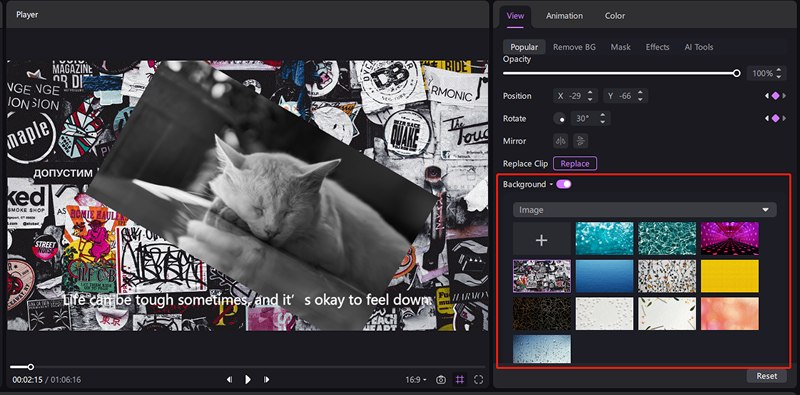Switch to the View tab

point(515,16)
